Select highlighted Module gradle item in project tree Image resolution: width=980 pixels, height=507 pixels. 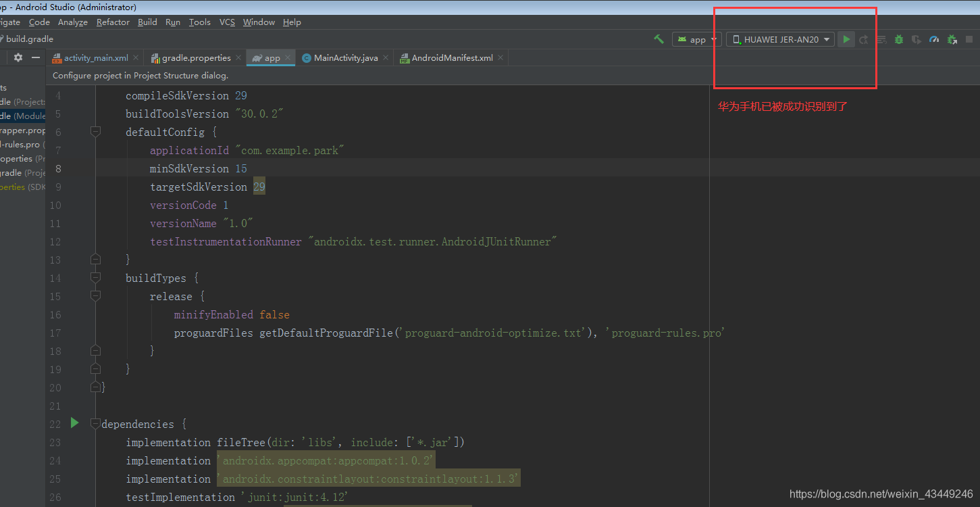pos(22,116)
